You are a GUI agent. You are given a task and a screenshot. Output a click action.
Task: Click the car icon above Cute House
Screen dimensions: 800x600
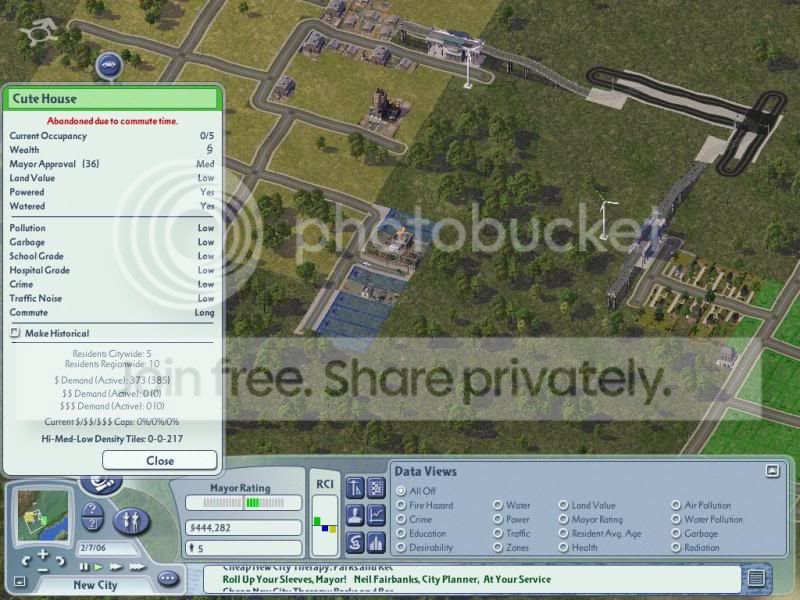[109, 65]
